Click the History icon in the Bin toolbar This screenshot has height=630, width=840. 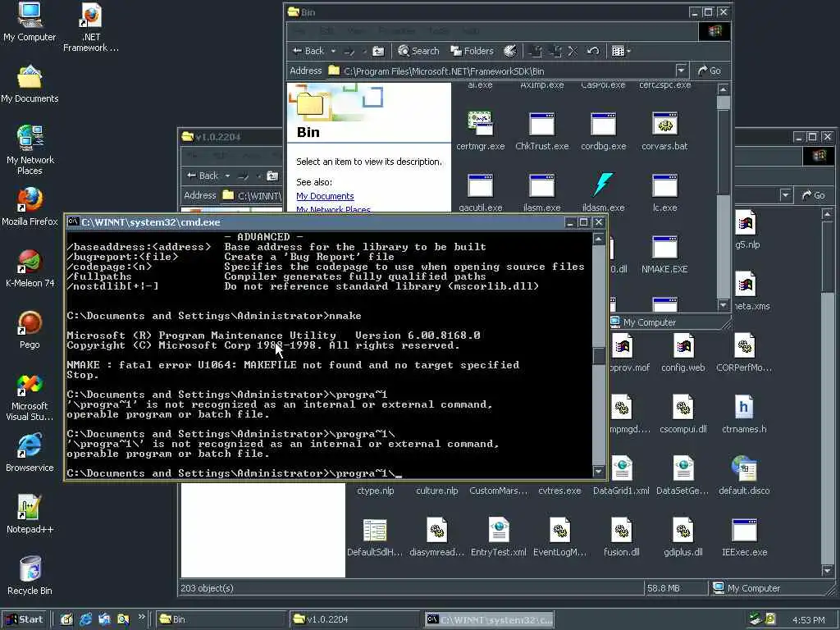click(510, 51)
